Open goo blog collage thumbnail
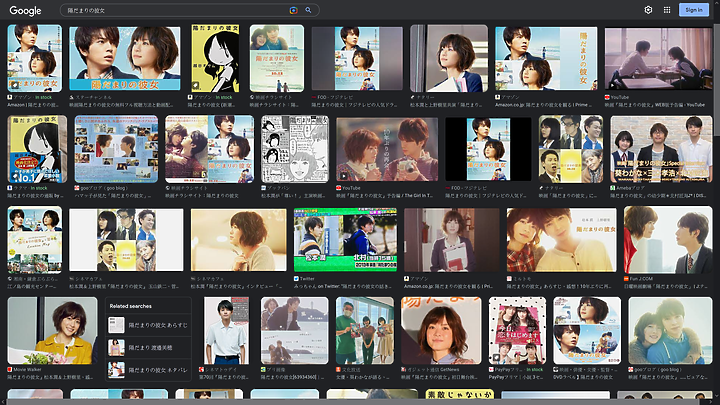Viewport: 720px width, 405px height. click(x=116, y=149)
